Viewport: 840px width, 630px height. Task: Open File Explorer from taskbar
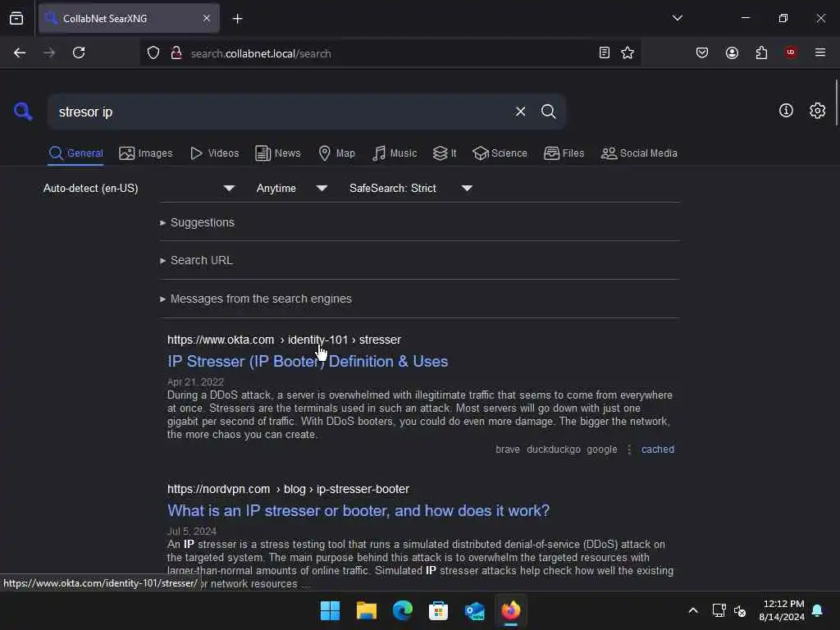[367, 610]
